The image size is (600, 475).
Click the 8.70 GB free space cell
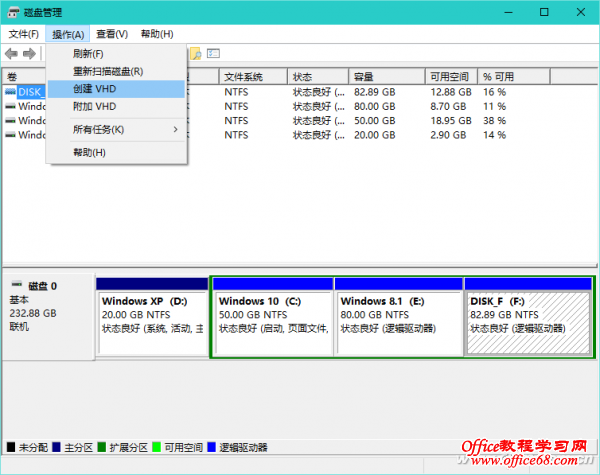[x=448, y=106]
